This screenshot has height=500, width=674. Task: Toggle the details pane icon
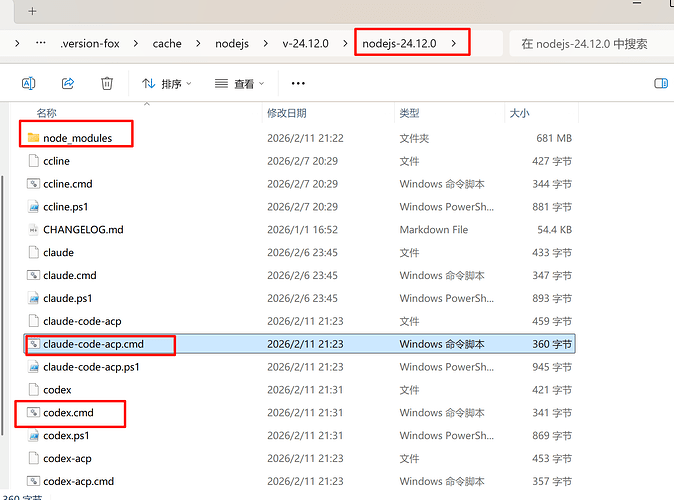661,83
